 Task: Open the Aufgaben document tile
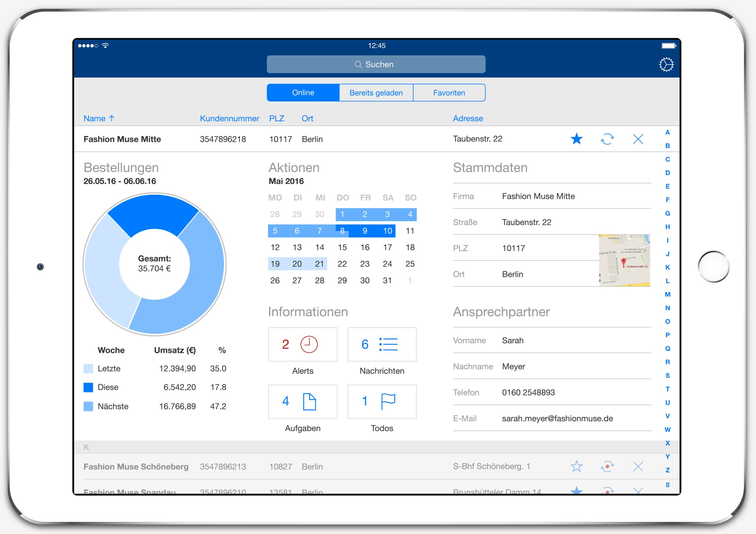coord(303,402)
